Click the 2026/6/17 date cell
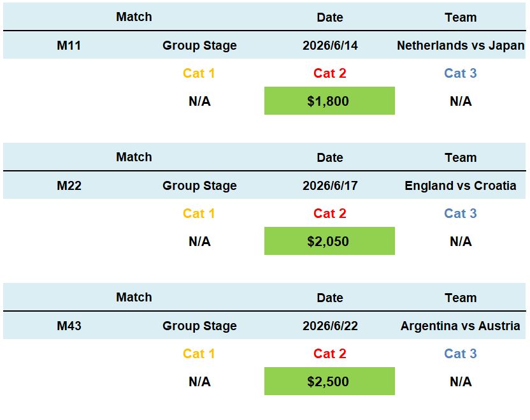This screenshot has height=420, width=530. [x=330, y=186]
